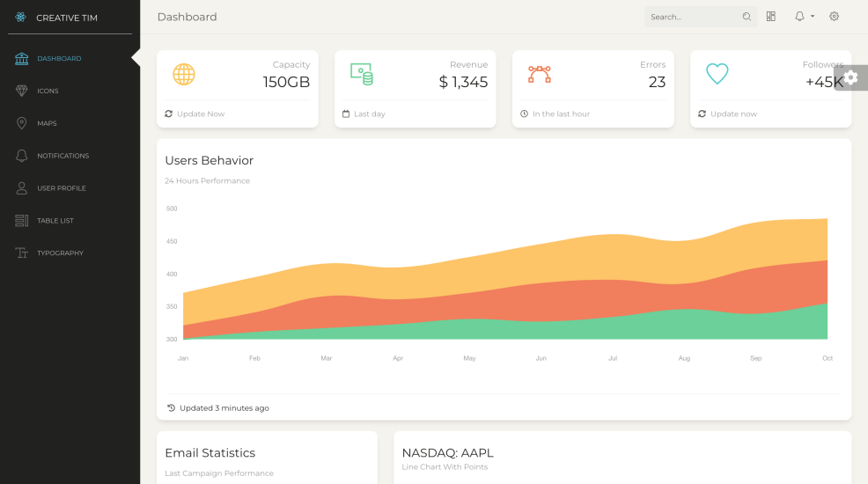
Task: Go to Dashboard in sidebar
Action: coord(59,59)
